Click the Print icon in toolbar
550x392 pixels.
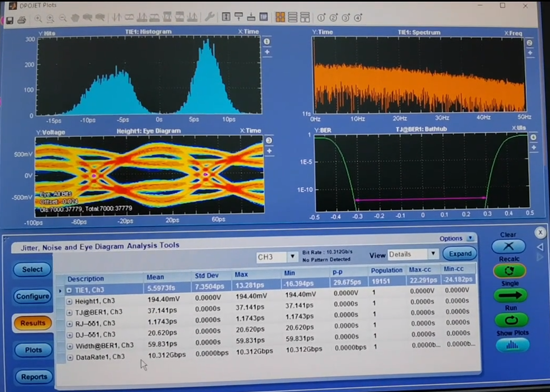[22, 20]
